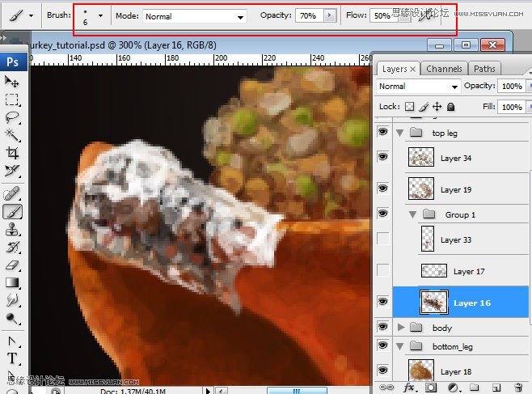Select the Healing Brush tool
The width and height of the screenshot is (532, 394).
12,194
